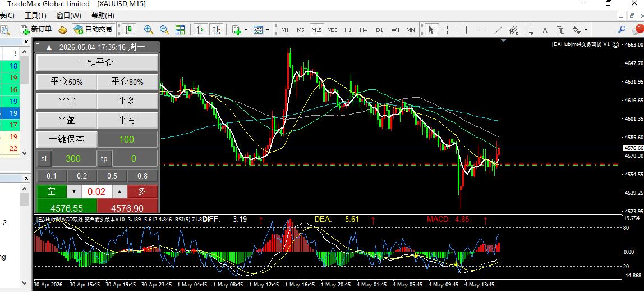Select the crosshair tool

(x=448, y=30)
